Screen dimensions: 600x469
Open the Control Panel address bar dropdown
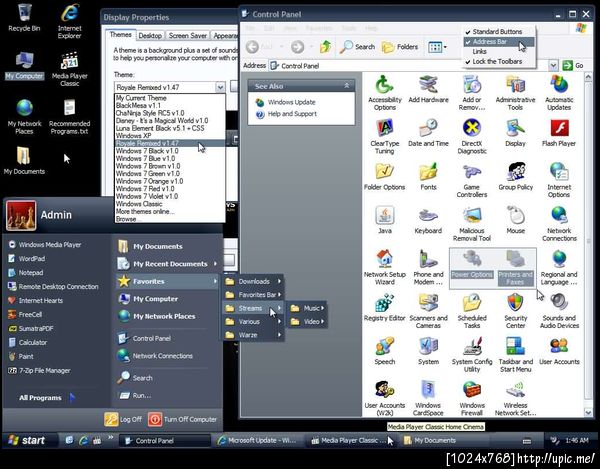[x=553, y=66]
